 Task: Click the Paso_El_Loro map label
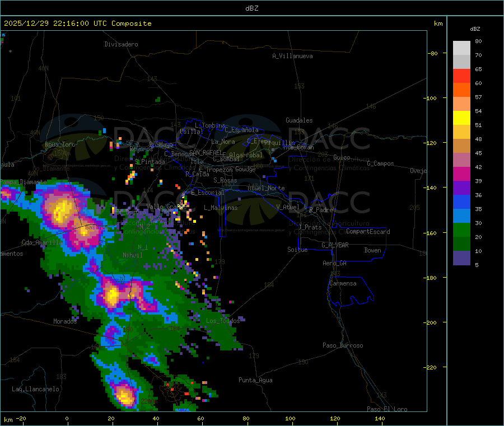(387, 409)
